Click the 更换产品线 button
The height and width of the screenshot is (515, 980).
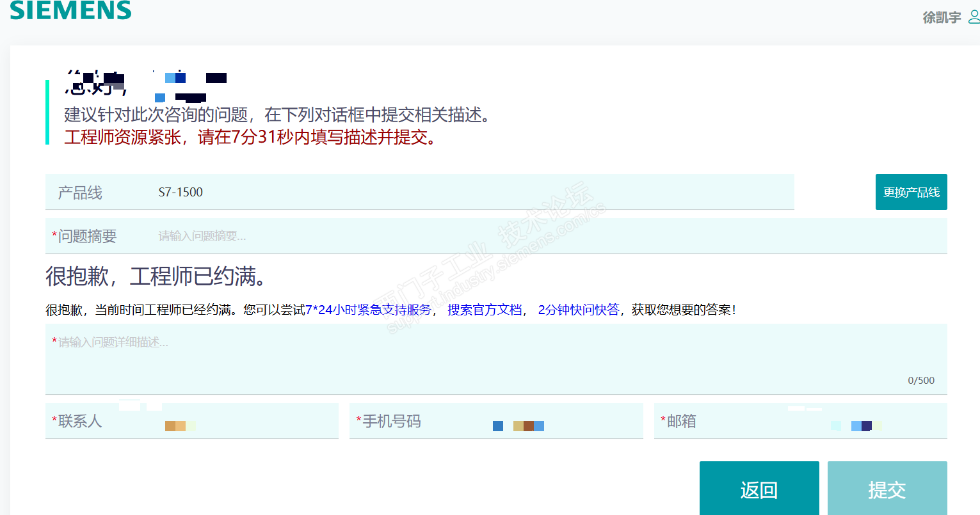(911, 192)
